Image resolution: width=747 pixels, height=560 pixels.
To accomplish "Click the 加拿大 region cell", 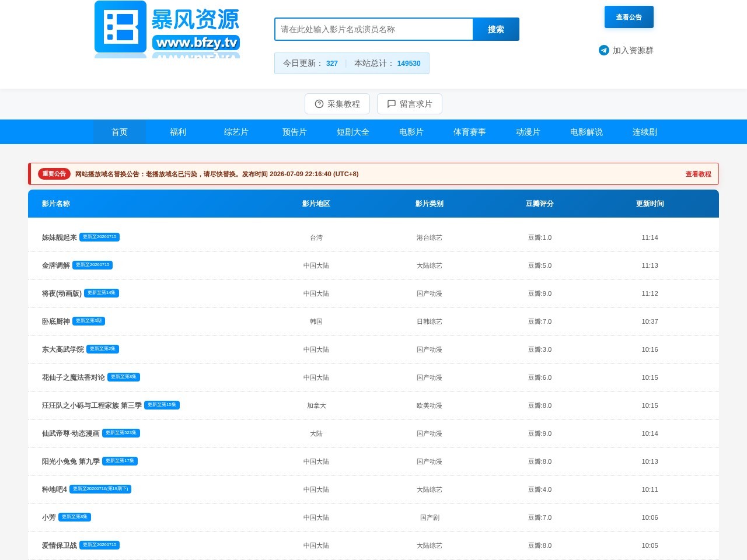I will 316,405.
